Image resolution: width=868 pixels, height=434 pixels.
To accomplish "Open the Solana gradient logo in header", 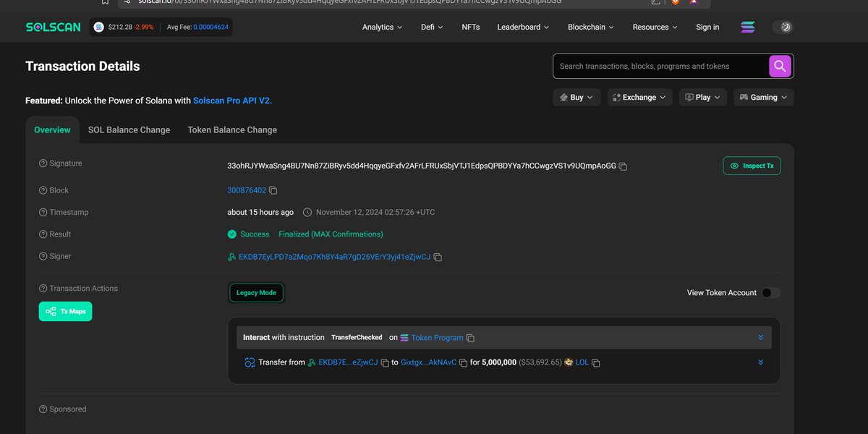I will coord(748,27).
